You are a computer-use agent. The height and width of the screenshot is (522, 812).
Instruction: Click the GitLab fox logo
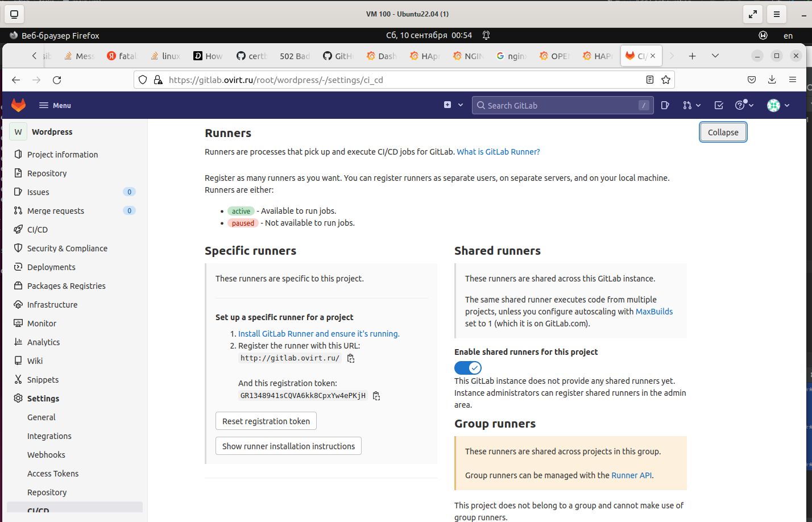click(x=19, y=105)
